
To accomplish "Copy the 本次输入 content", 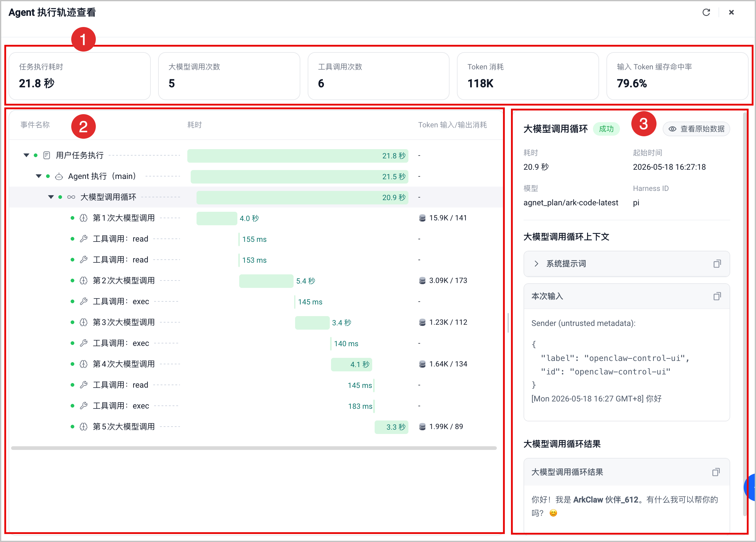I will (717, 296).
